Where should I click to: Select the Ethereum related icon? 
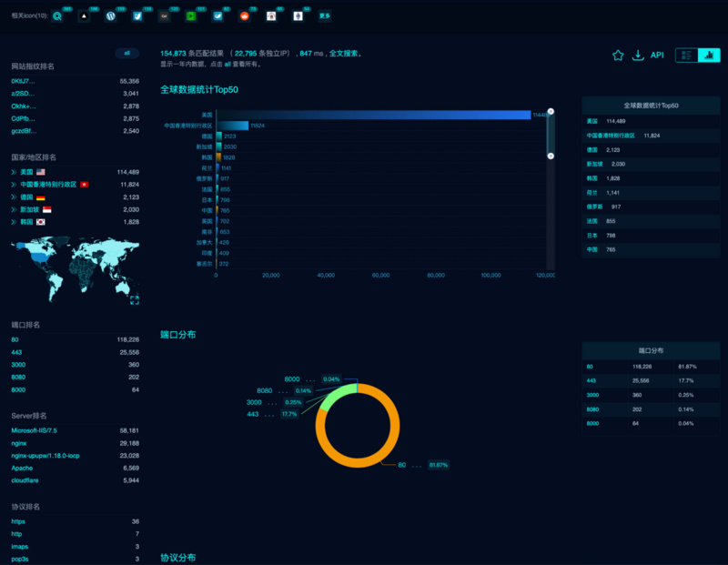298,15
